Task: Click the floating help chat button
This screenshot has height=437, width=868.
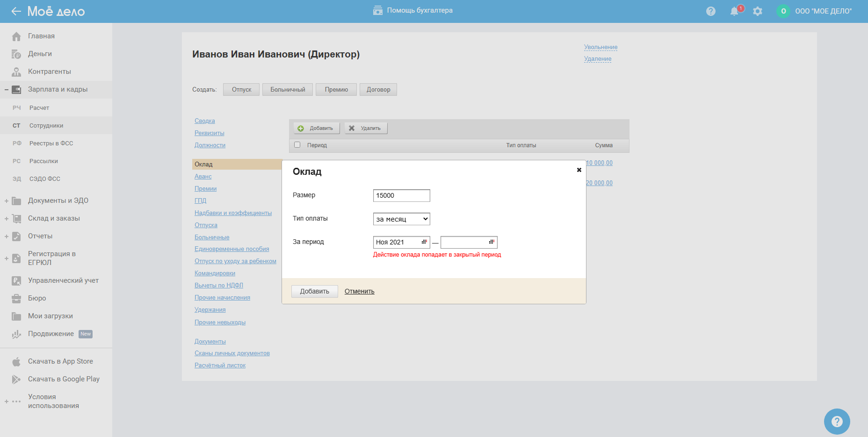Action: coord(837,421)
